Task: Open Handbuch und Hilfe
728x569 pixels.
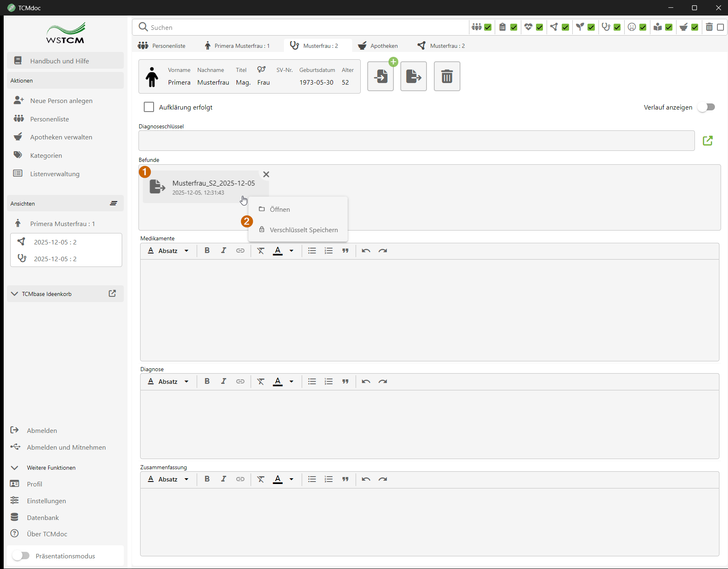Action: [59, 61]
